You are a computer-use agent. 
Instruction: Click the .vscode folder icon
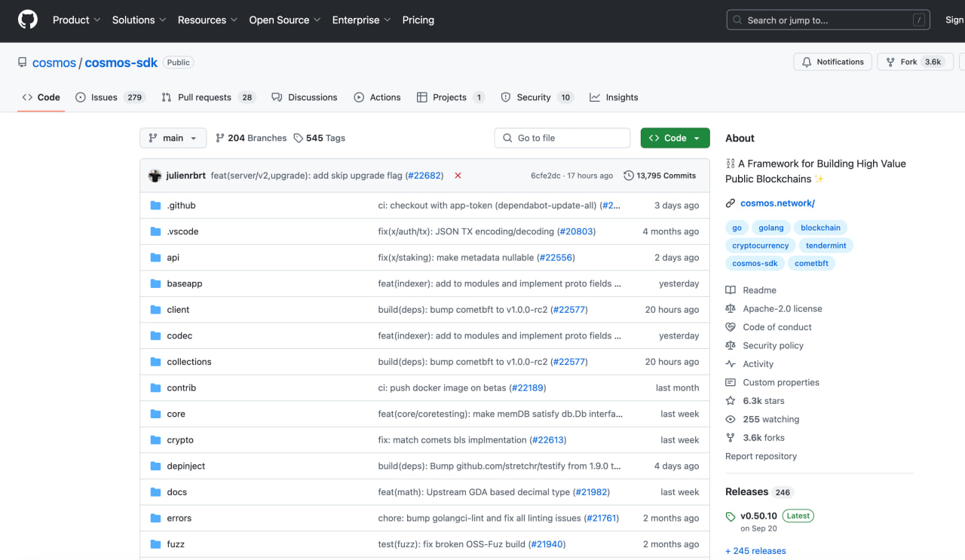tap(156, 231)
